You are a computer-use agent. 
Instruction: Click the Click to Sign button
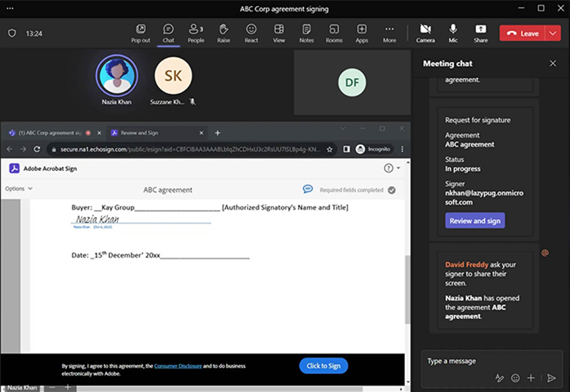[323, 366]
